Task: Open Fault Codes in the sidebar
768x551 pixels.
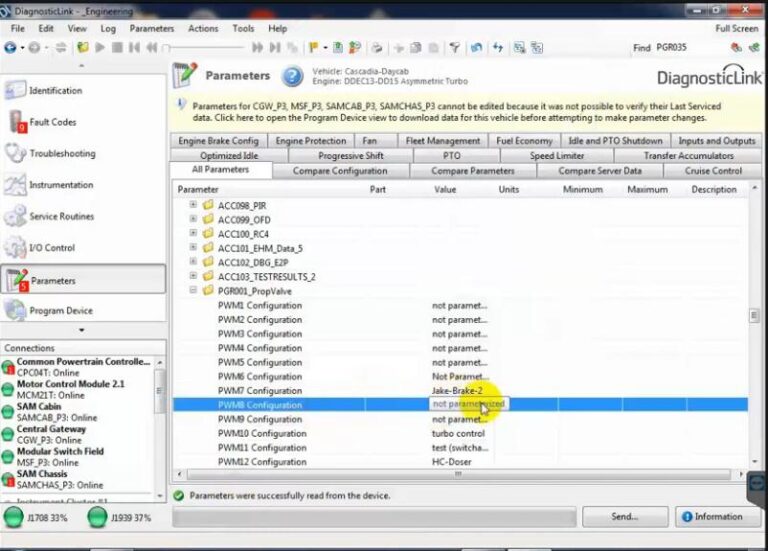Action: click(x=83, y=122)
